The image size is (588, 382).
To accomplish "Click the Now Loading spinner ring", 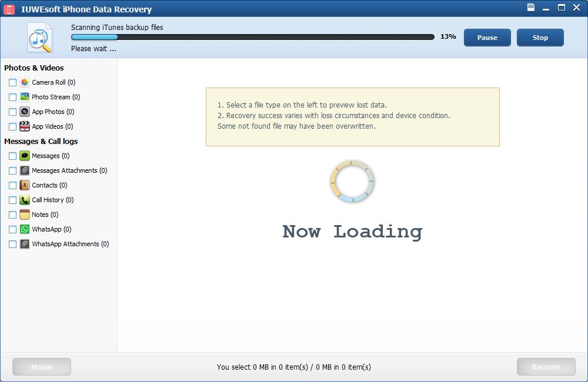I will click(352, 182).
